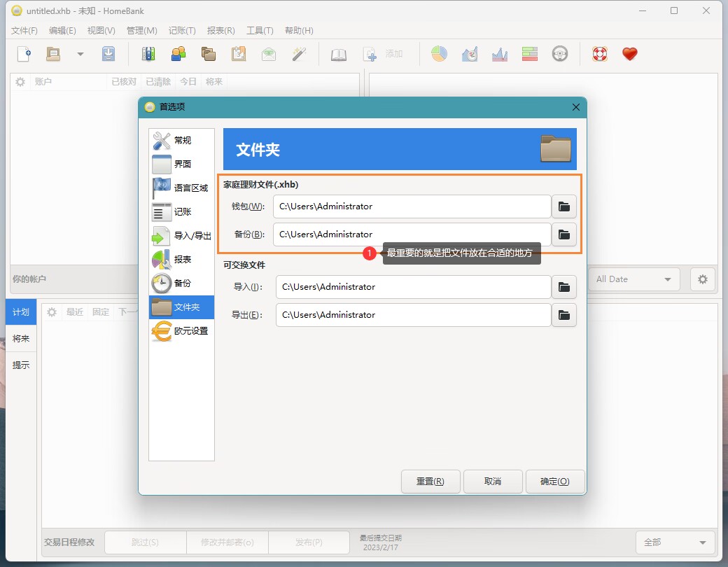This screenshot has width=728, height=567.
Task: Open the 管理(M) menu
Action: coord(141,31)
